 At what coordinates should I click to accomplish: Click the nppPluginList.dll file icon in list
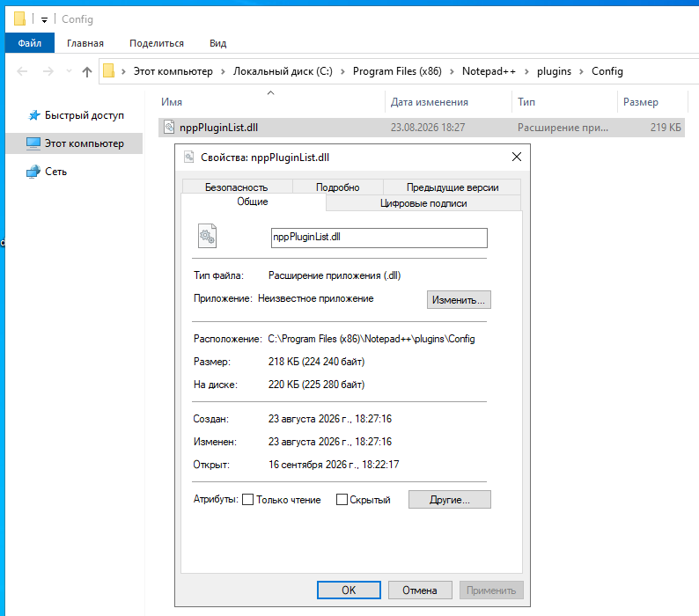pyautogui.click(x=169, y=127)
